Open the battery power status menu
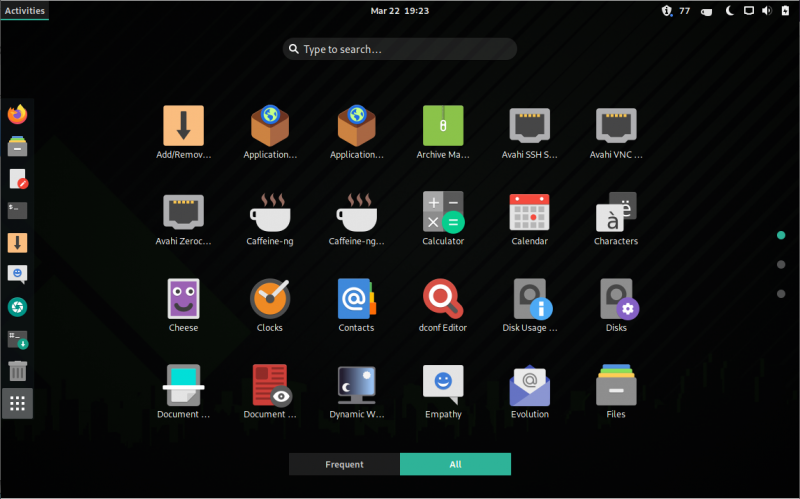The width and height of the screenshot is (800, 499). click(785, 11)
